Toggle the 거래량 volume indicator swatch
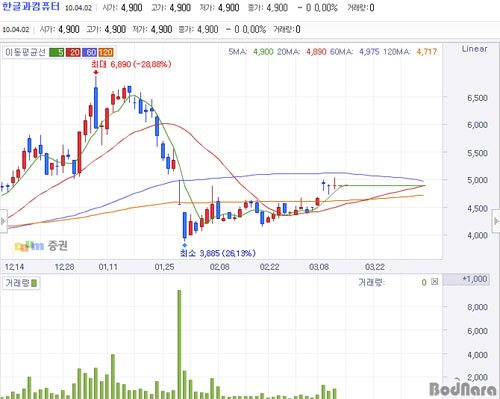This screenshot has width=500, height=399. point(34,283)
